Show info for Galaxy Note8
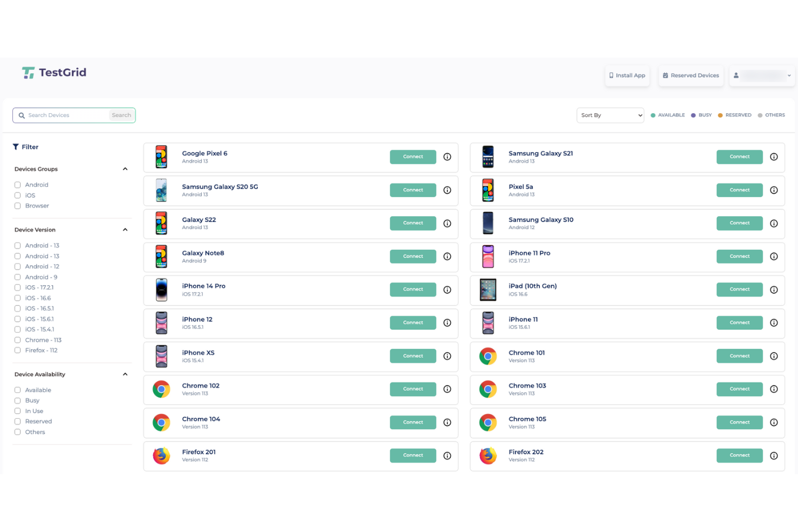This screenshot has height=532, width=798. [447, 257]
